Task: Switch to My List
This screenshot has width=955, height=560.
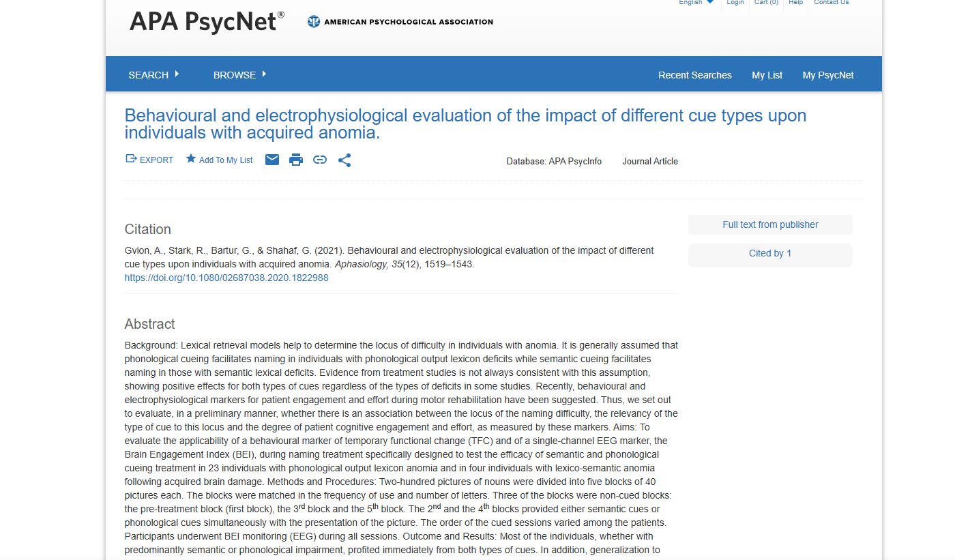Action: pyautogui.click(x=767, y=75)
